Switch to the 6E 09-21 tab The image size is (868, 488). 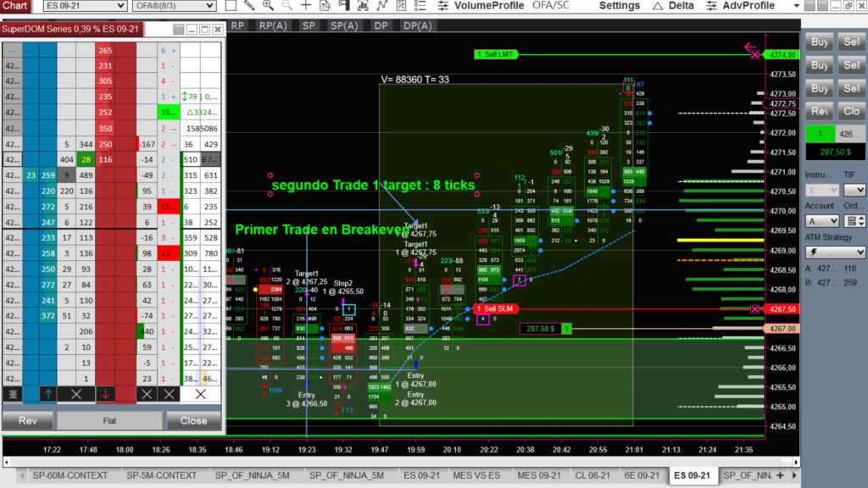click(642, 475)
